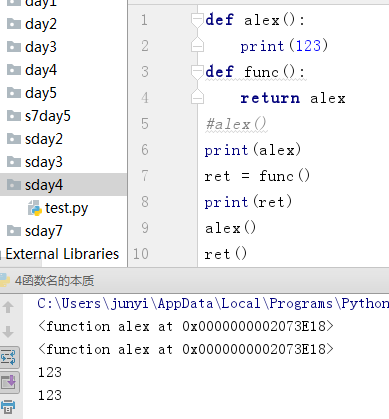Click the '#alex()' comment line
Viewport: 389px width, 419px height.
tap(236, 124)
